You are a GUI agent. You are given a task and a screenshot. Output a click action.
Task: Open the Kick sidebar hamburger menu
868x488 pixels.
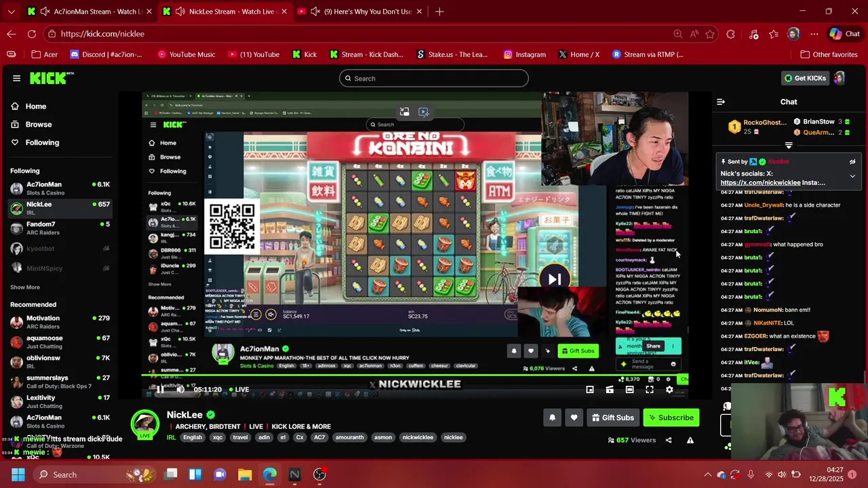16,78
